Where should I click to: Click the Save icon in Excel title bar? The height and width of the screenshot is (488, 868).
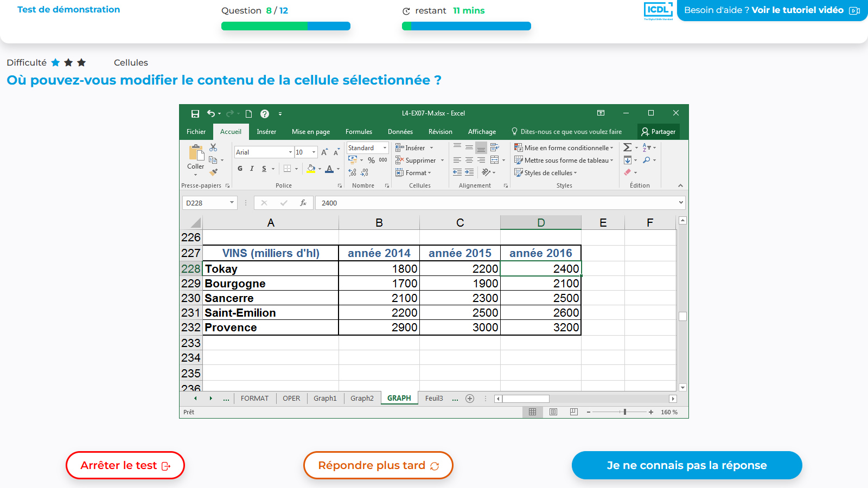[x=195, y=114]
